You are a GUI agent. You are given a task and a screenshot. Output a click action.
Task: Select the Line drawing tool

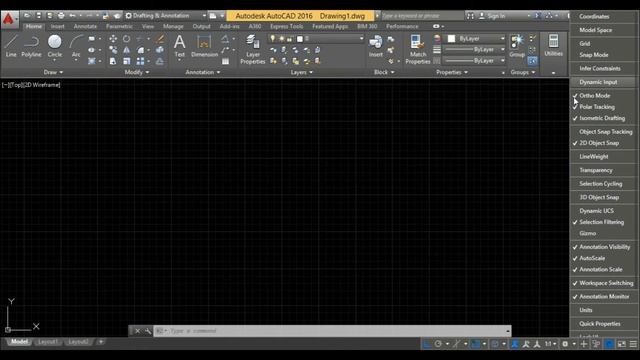coord(11,46)
